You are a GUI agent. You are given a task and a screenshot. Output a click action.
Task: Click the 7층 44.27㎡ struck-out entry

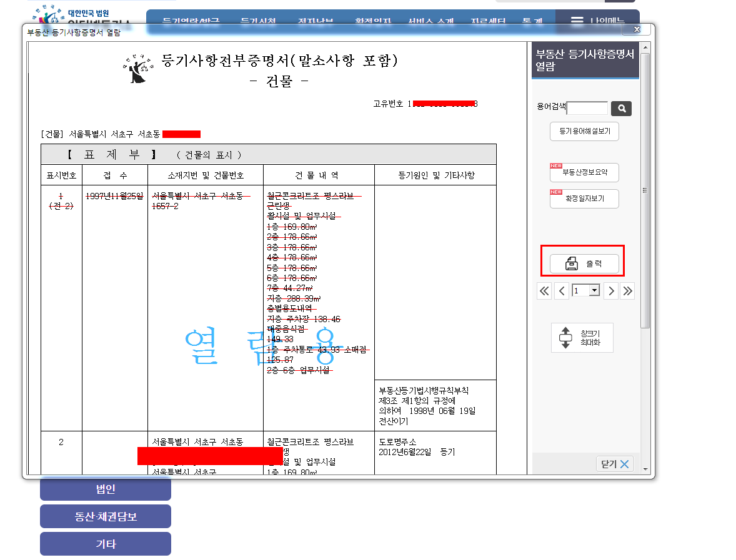coord(290,288)
